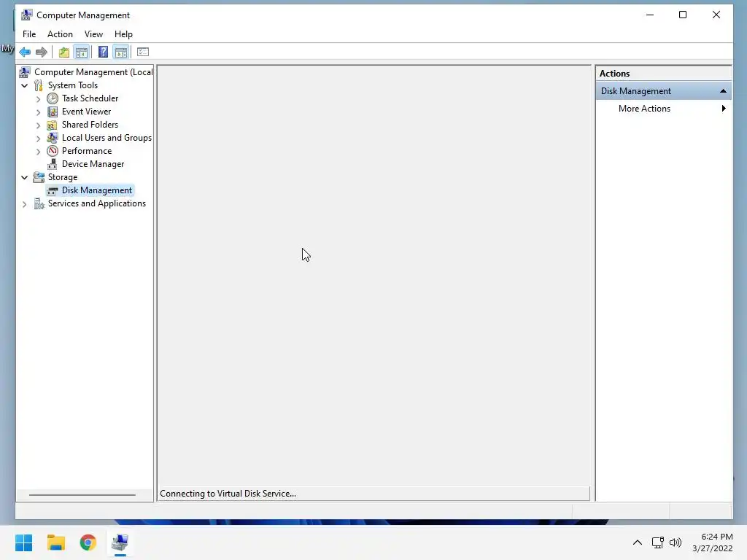The image size is (747, 560).
Task: Click the Performance monitor icon
Action: pos(53,151)
